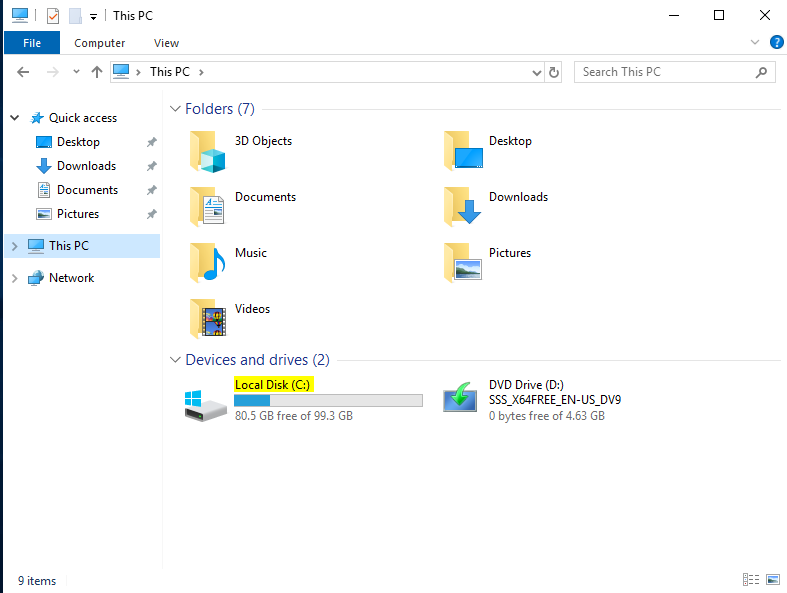Select This PC in navigation pane
The image size is (787, 593).
pos(82,246)
